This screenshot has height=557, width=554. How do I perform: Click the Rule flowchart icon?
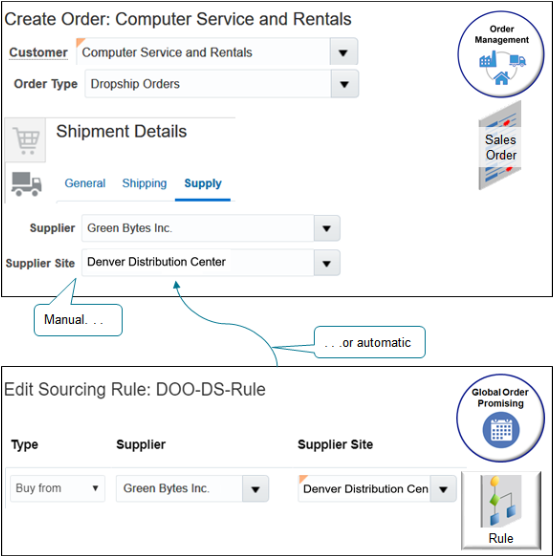click(501, 510)
